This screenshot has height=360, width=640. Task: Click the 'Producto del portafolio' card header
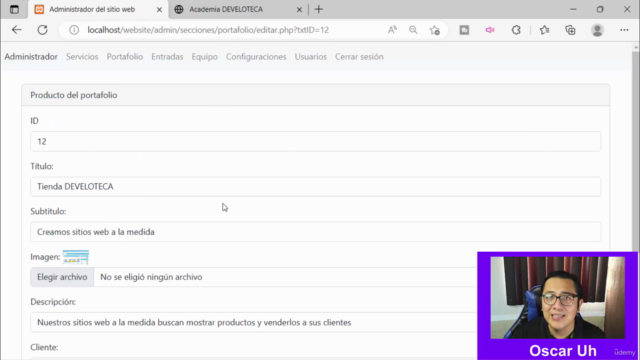[x=316, y=95]
